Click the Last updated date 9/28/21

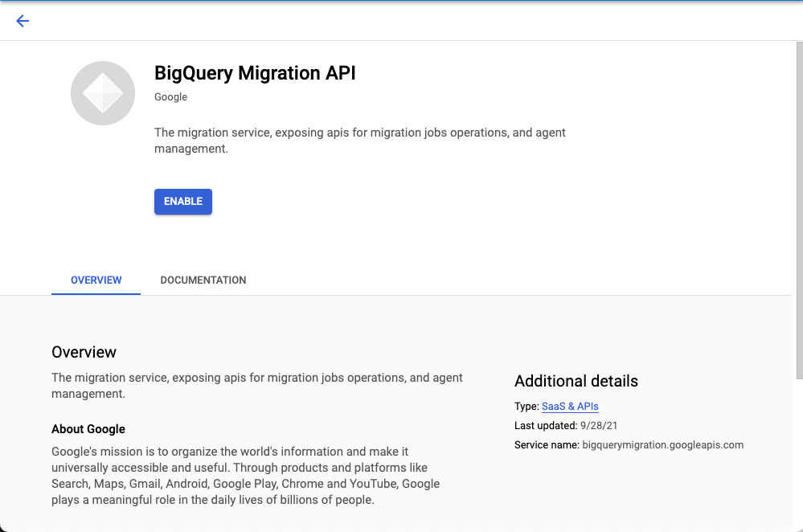600,425
